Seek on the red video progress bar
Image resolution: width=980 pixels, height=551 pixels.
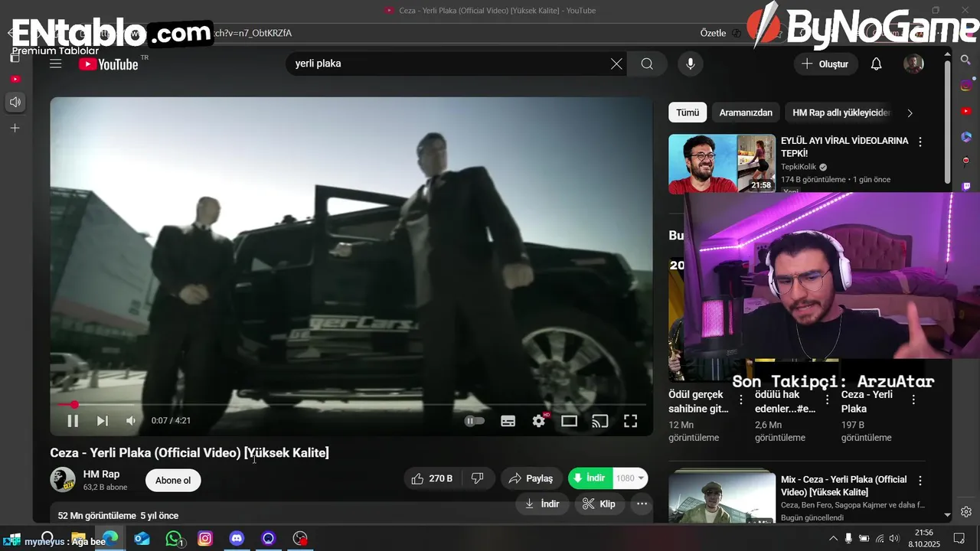[x=351, y=404]
